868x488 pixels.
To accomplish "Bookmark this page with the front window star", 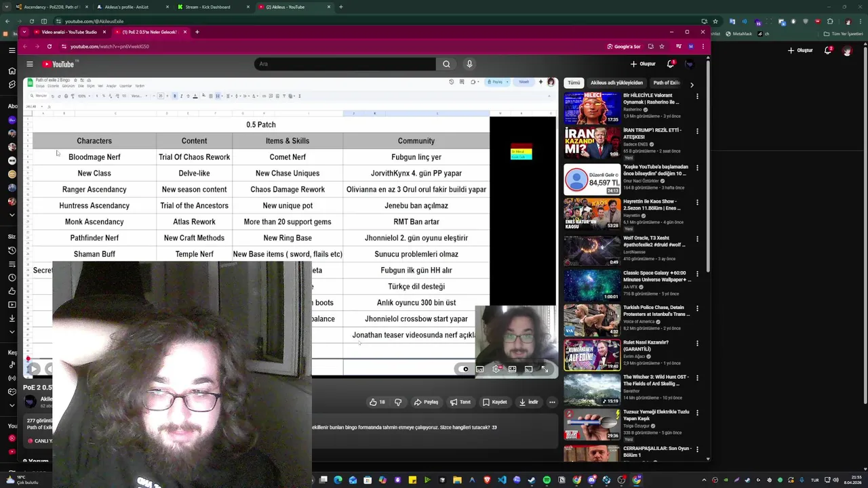I will pyautogui.click(x=662, y=47).
